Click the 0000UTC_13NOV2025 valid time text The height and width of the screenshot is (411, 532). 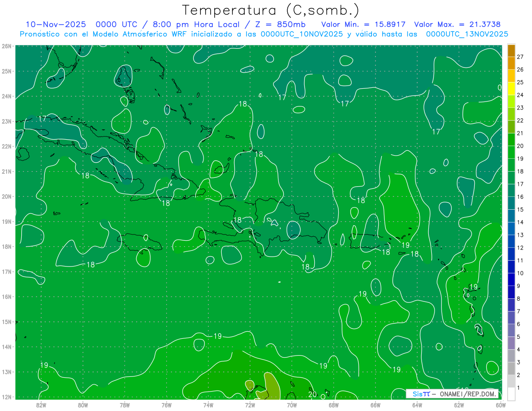[467, 34]
